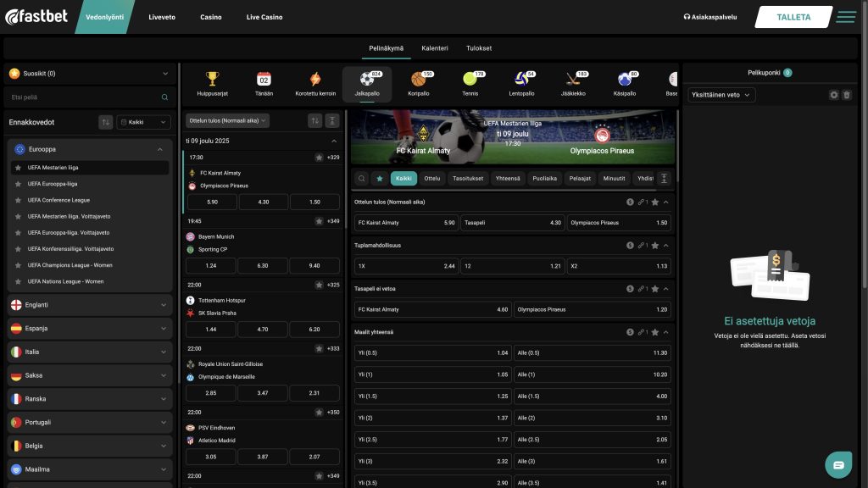Click info icon for Ottelun tulos market

click(x=630, y=202)
